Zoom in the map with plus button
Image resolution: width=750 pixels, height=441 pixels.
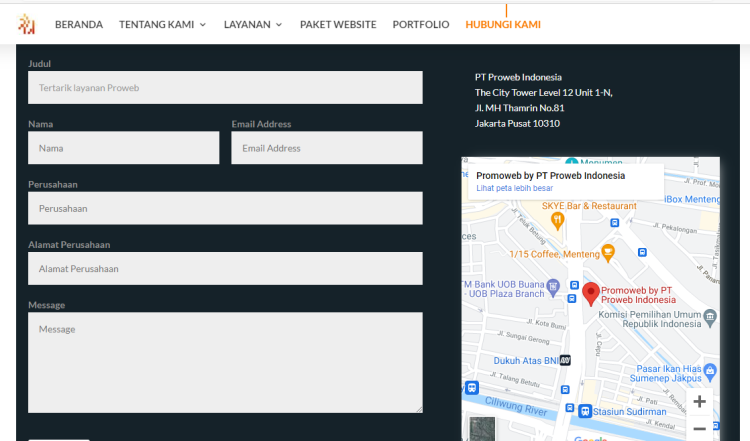(x=699, y=401)
